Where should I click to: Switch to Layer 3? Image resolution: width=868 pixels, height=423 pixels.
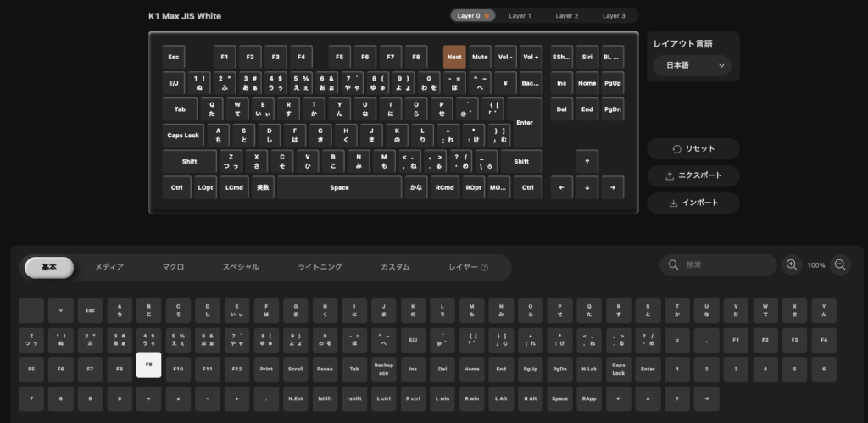(x=614, y=15)
